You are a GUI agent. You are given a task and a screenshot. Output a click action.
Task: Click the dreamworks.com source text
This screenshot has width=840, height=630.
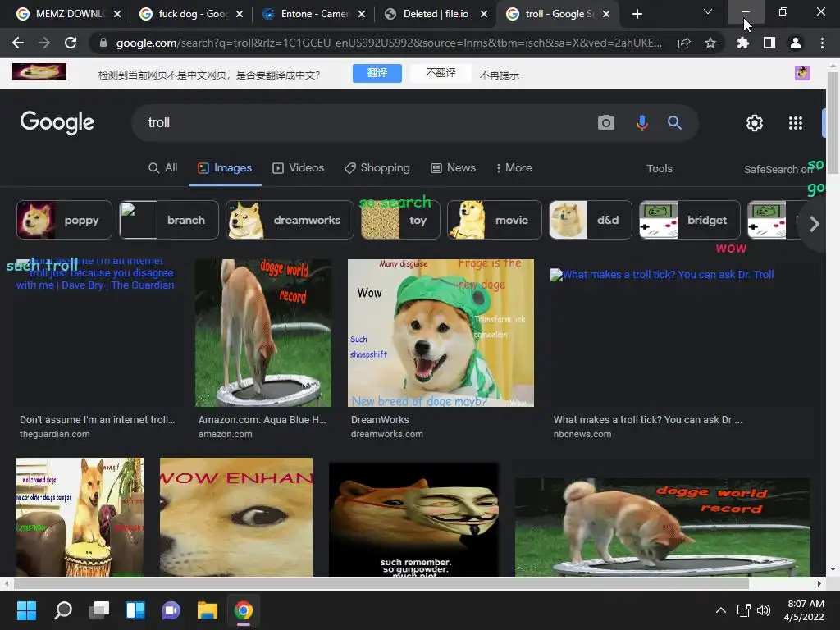coord(387,434)
